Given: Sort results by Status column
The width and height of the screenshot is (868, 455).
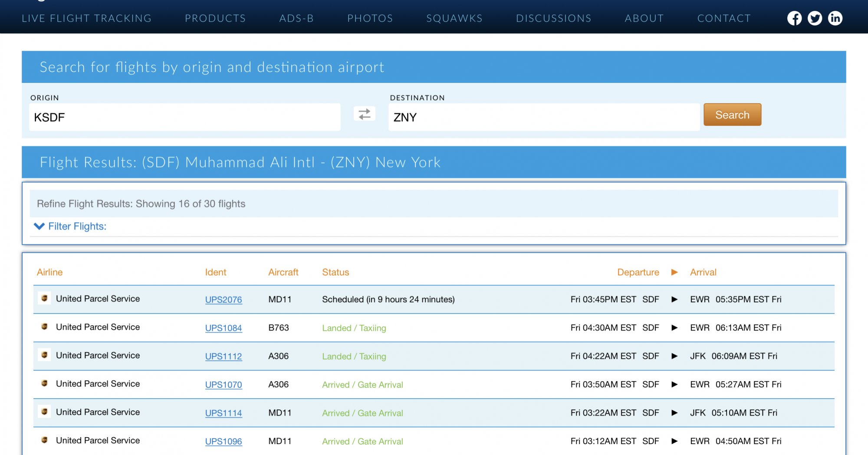Looking at the screenshot, I should point(335,272).
